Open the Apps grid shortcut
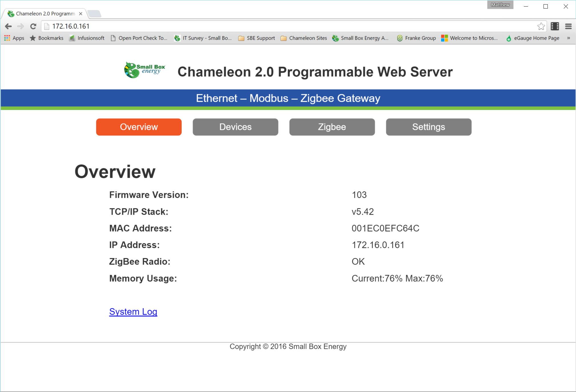Screen dimensions: 576x392 click(14, 38)
